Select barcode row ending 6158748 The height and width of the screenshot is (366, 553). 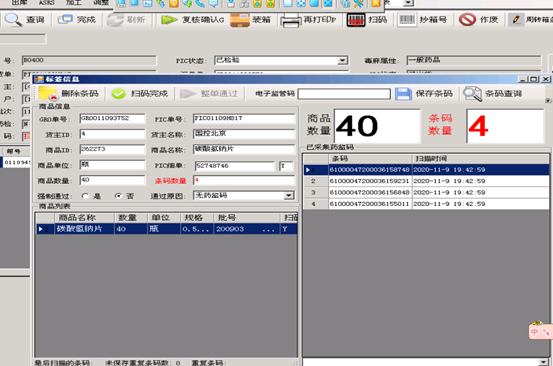tap(426, 170)
